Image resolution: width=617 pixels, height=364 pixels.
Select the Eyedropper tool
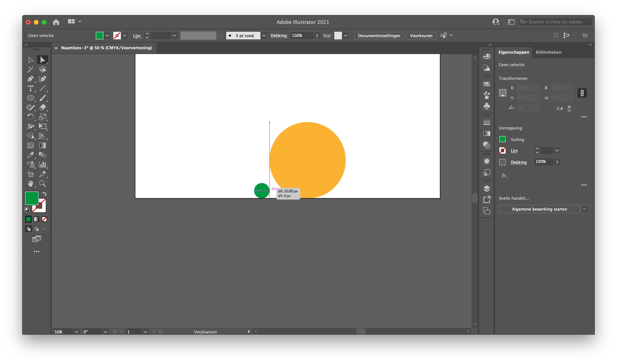click(30, 155)
